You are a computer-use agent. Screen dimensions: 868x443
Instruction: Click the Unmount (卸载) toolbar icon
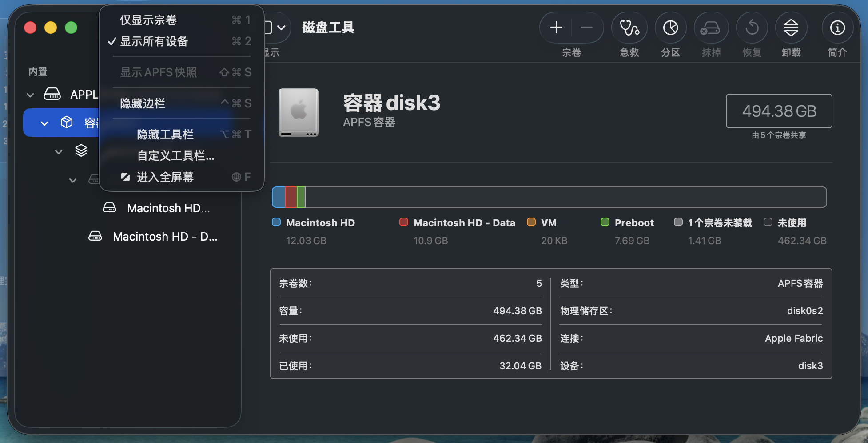791,28
